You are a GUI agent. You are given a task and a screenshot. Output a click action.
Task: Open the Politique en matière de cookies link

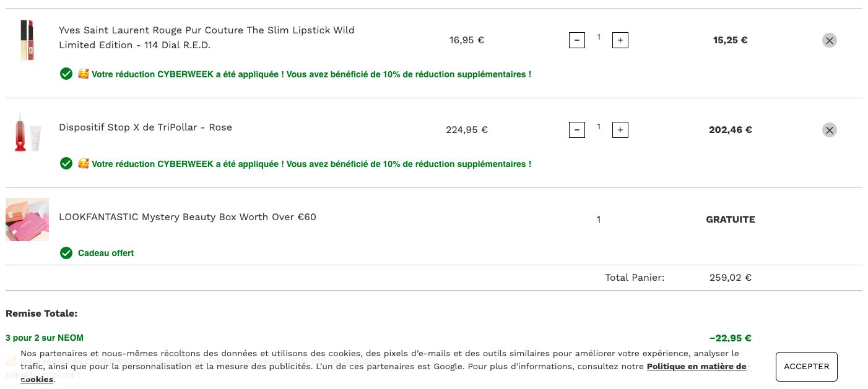point(697,367)
